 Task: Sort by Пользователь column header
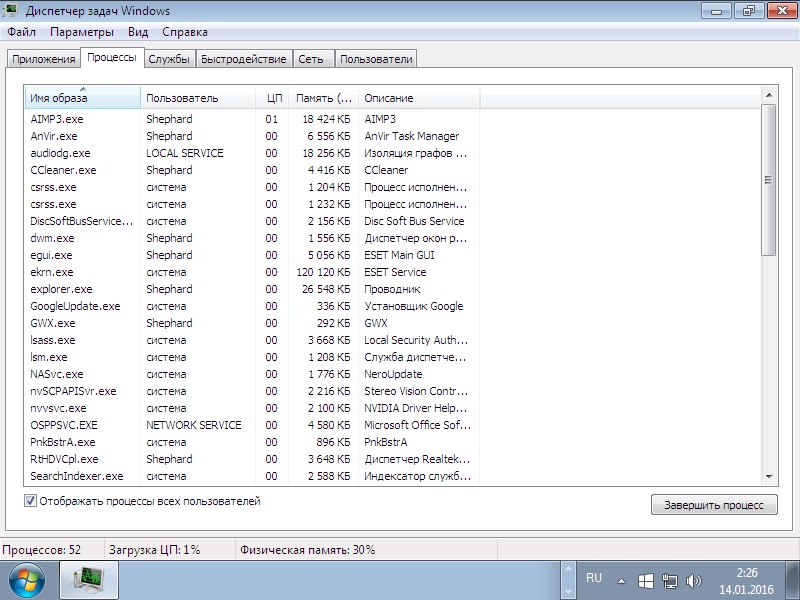coord(197,98)
